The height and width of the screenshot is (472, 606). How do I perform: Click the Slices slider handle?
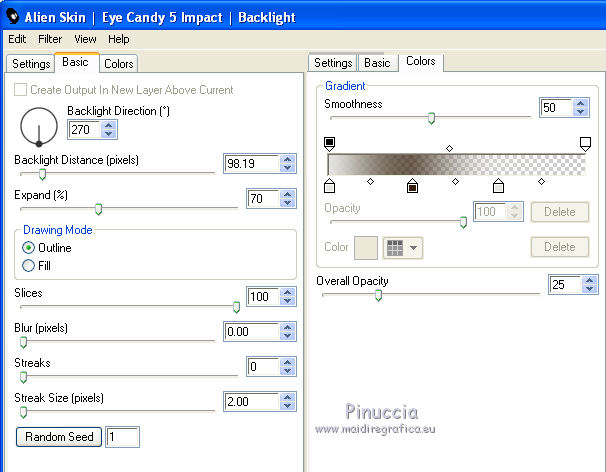236,307
